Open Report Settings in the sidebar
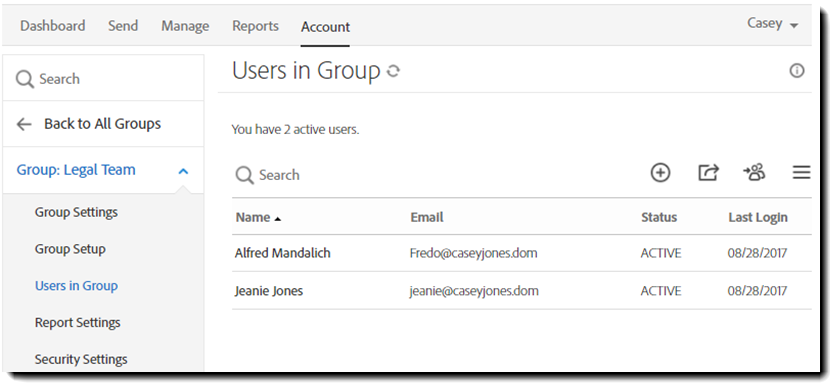The height and width of the screenshot is (384, 830). point(77,323)
